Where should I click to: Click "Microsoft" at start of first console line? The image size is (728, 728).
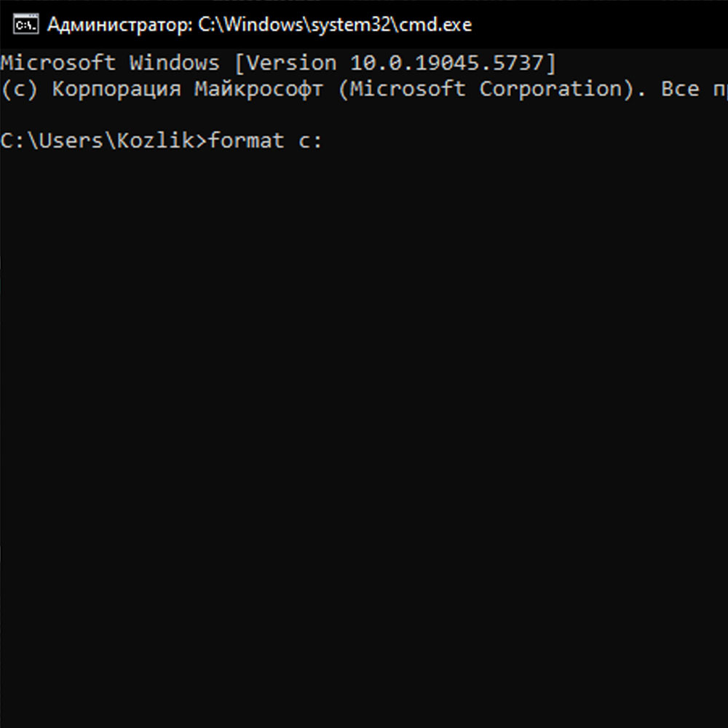pos(58,63)
